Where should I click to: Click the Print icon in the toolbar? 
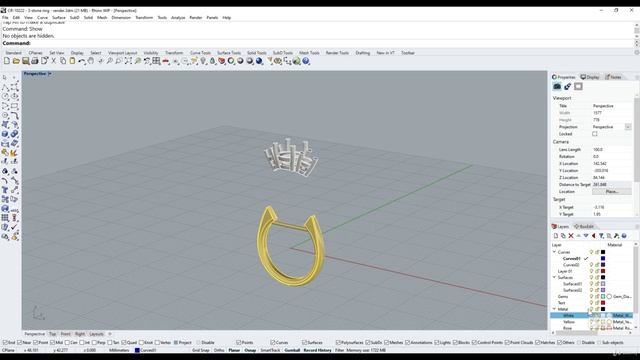coord(35,61)
